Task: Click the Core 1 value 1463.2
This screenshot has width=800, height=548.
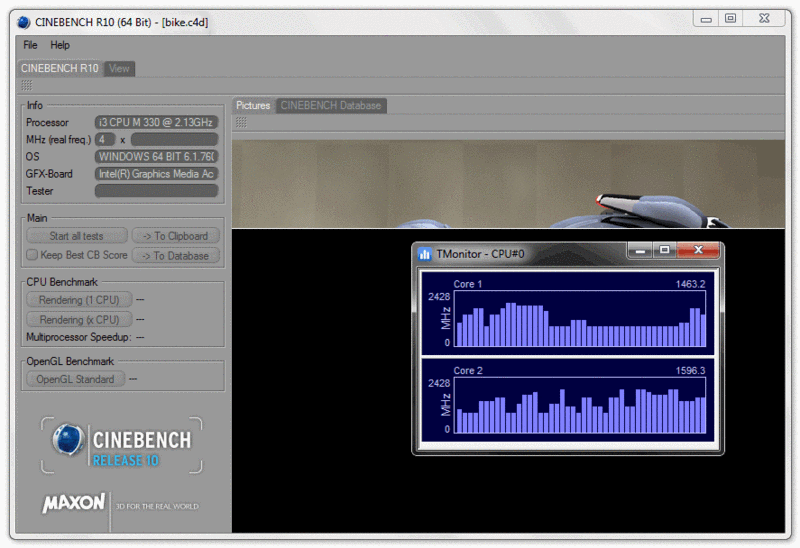Action: tap(690, 284)
